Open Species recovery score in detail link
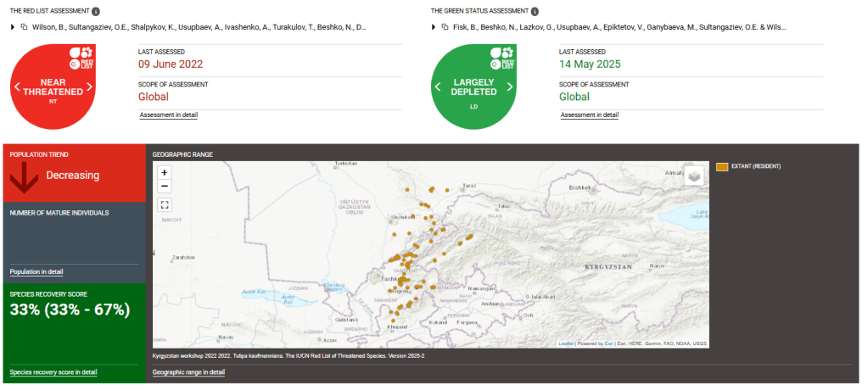Image resolution: width=868 pixels, height=391 pixels. pyautogui.click(x=53, y=372)
